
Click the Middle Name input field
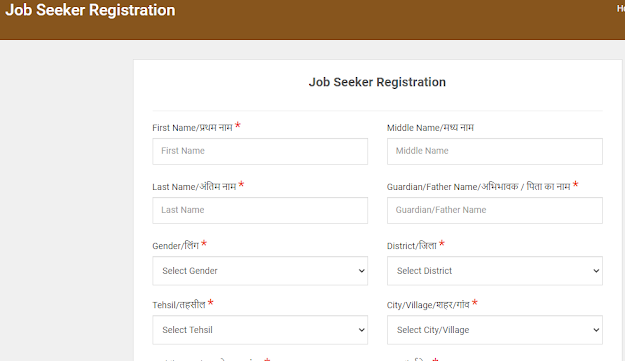(x=495, y=151)
